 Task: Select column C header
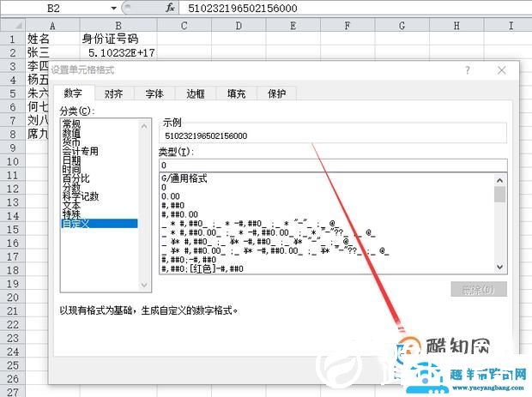click(x=184, y=26)
